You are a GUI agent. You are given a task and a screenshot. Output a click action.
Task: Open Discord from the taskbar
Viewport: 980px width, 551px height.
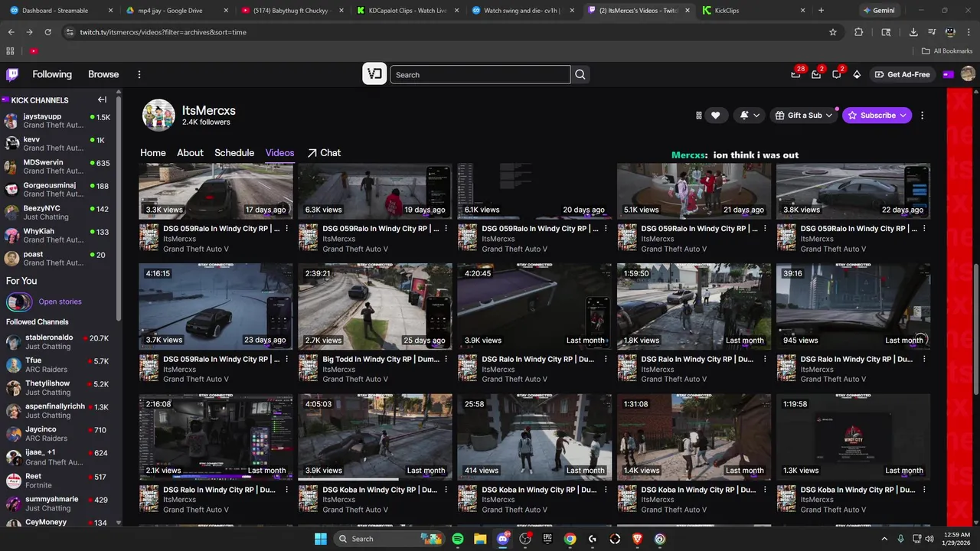(503, 539)
